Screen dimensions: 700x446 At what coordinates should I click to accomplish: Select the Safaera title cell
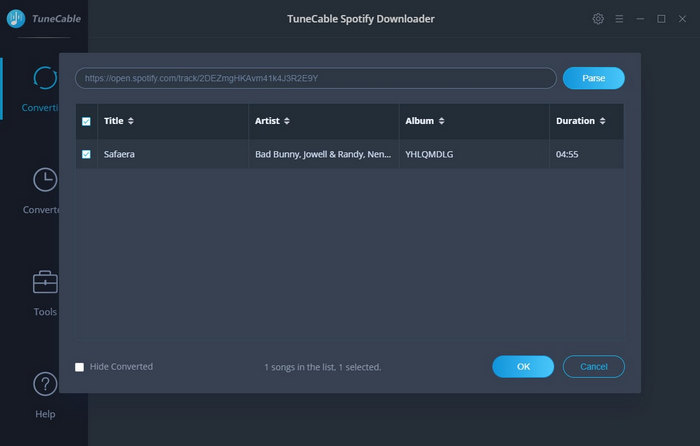173,154
